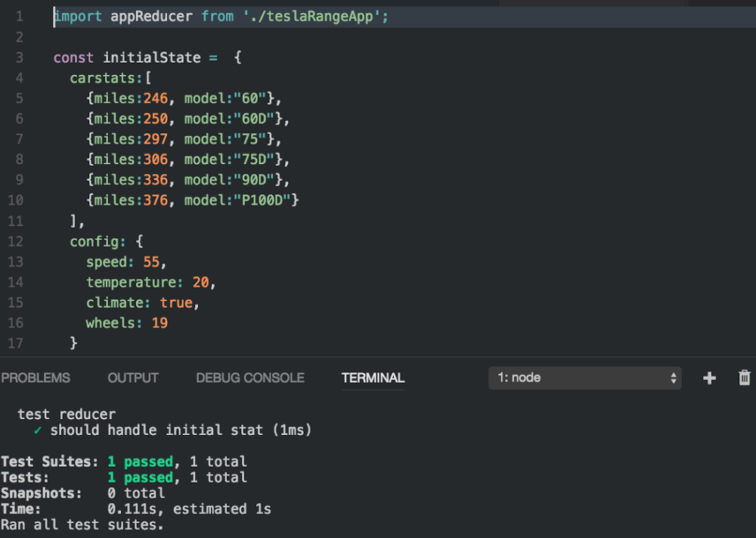Click the trash icon to kill terminal
The height and width of the screenshot is (538, 756).
(x=744, y=378)
